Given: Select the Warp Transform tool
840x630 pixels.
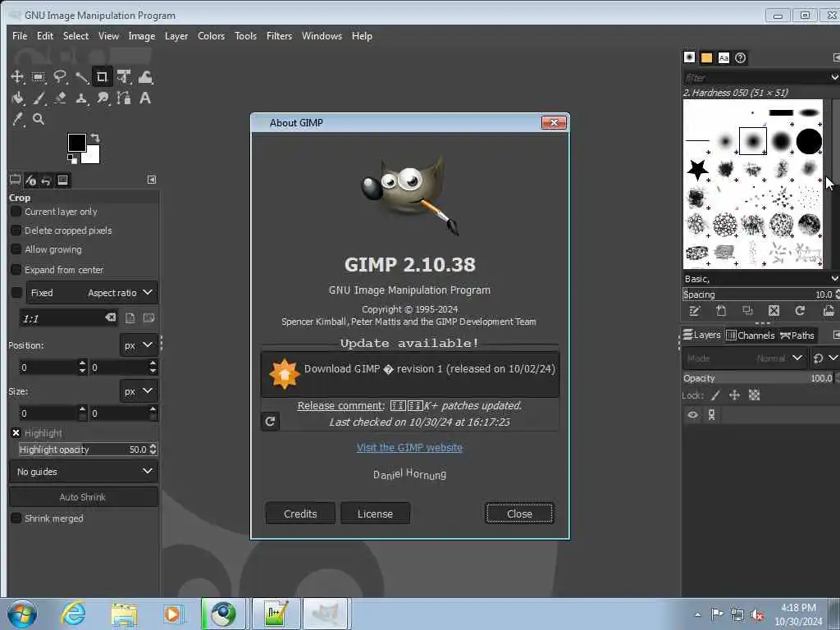Looking at the screenshot, I should (x=145, y=77).
